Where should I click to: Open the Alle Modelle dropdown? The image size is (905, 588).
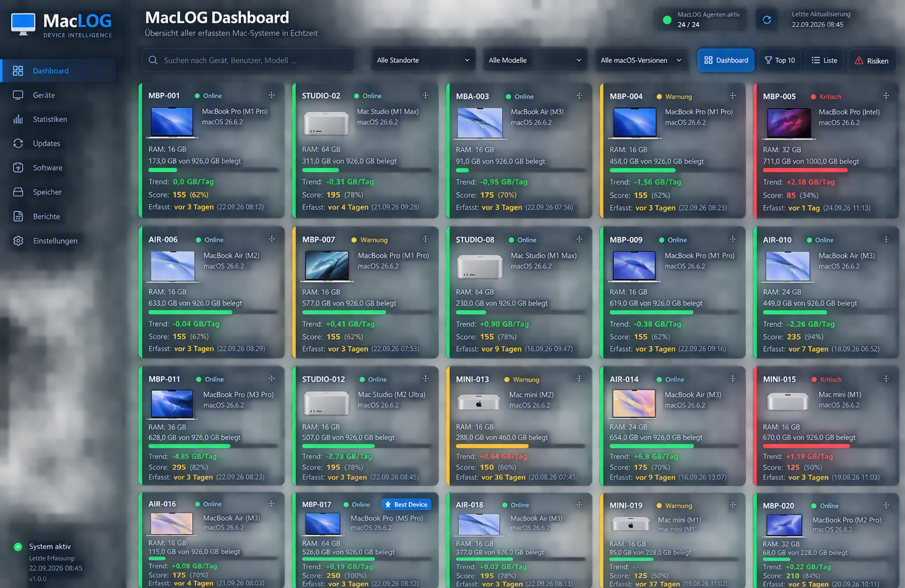pyautogui.click(x=535, y=60)
